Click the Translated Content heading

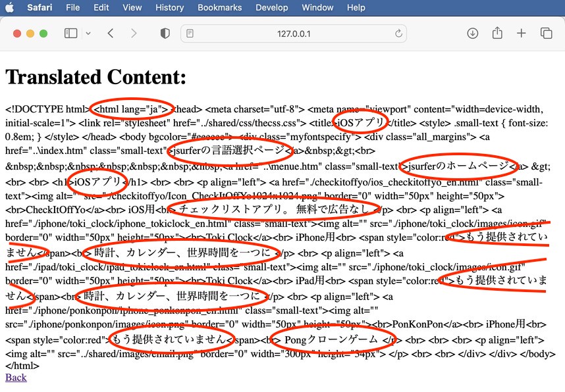(x=96, y=78)
